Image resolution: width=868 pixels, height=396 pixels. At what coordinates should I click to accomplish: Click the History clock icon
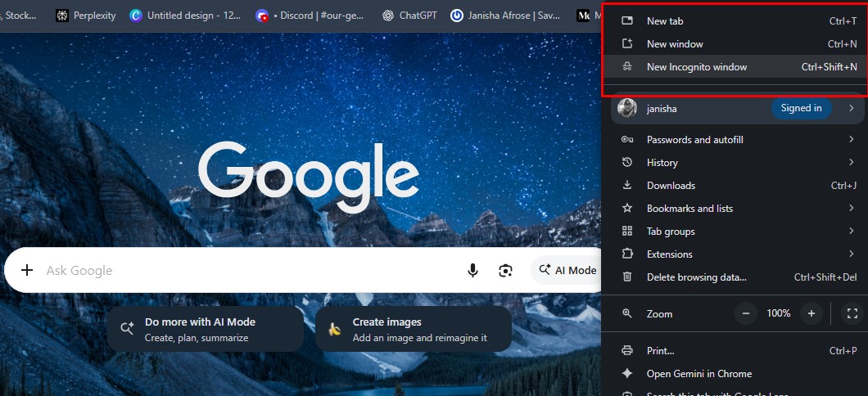point(627,163)
